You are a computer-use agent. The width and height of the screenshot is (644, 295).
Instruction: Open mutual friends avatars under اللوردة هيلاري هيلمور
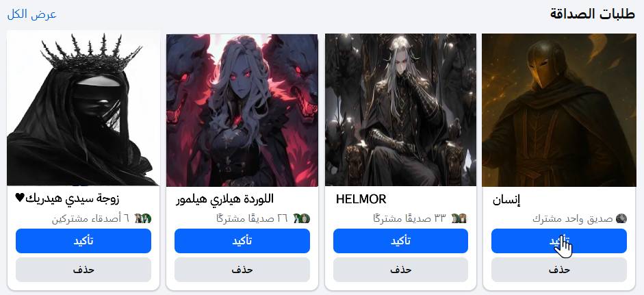click(302, 218)
